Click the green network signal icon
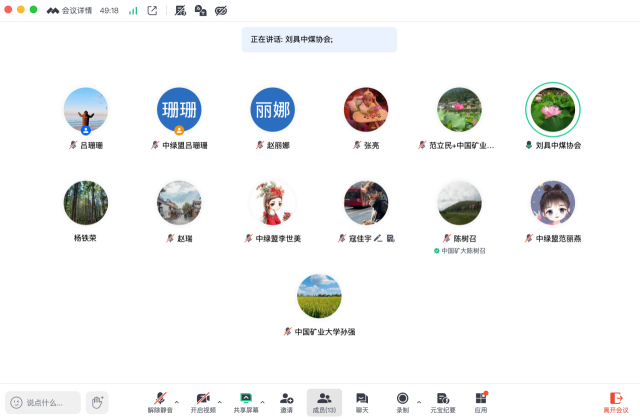Image resolution: width=640 pixels, height=420 pixels. (x=133, y=10)
